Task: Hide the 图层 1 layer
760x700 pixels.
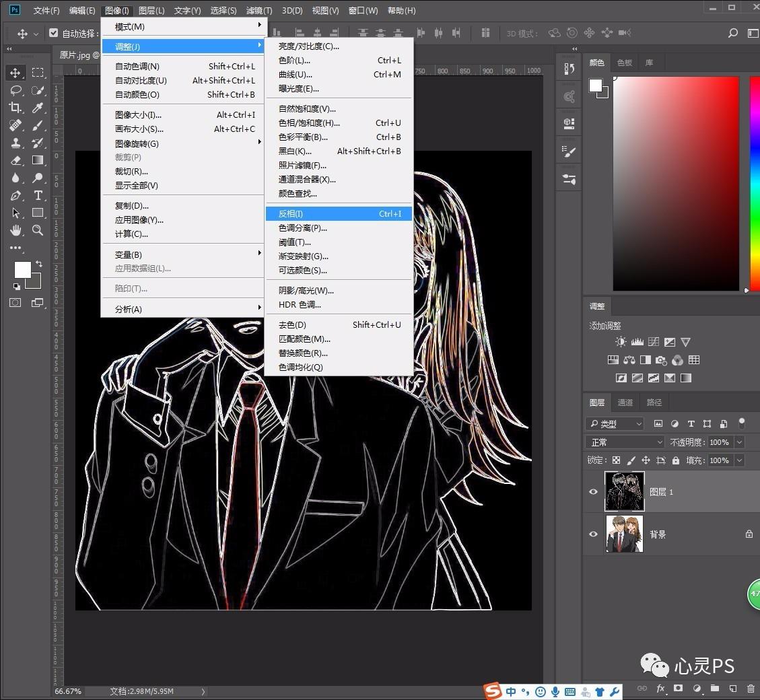Action: pos(593,492)
